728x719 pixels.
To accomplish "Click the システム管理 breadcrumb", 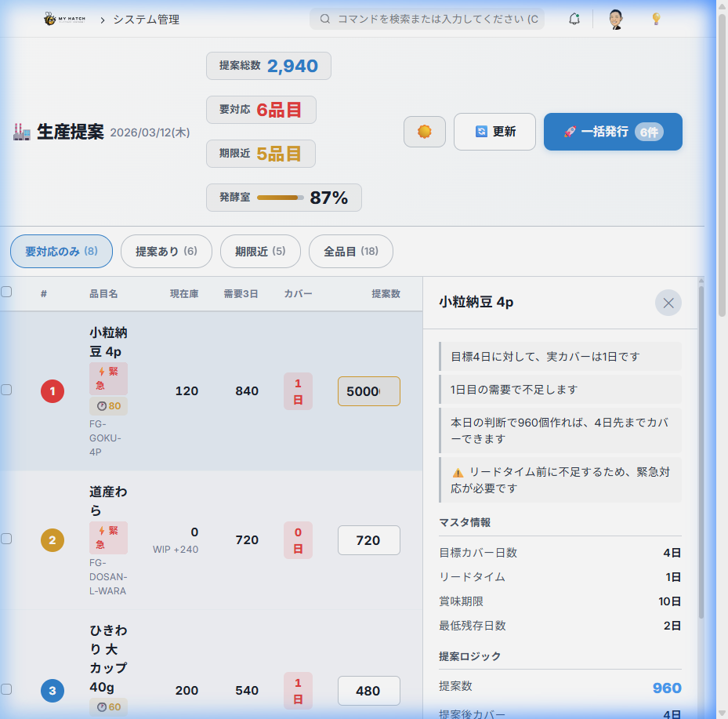I will pyautogui.click(x=146, y=19).
